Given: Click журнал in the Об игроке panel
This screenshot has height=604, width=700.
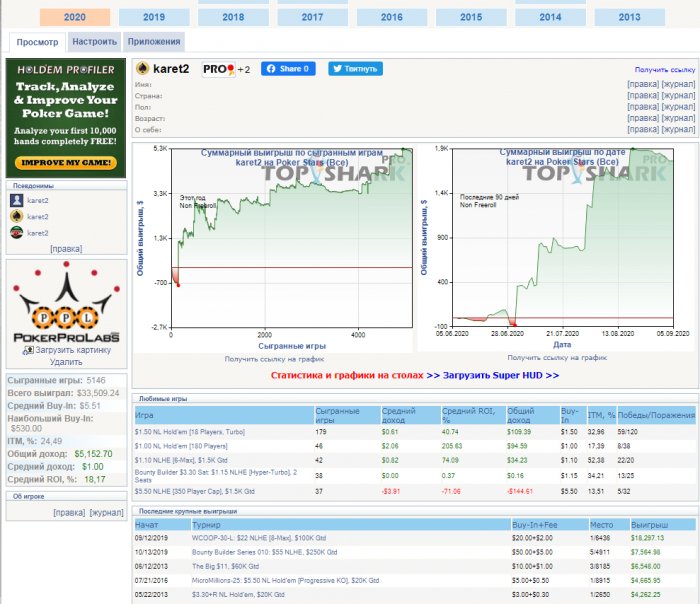Looking at the screenshot, I should [x=107, y=512].
